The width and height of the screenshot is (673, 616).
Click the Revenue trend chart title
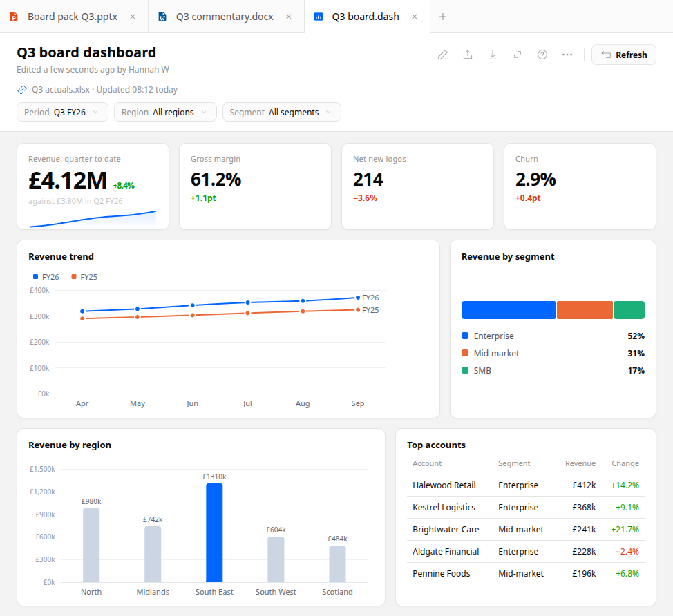[61, 256]
